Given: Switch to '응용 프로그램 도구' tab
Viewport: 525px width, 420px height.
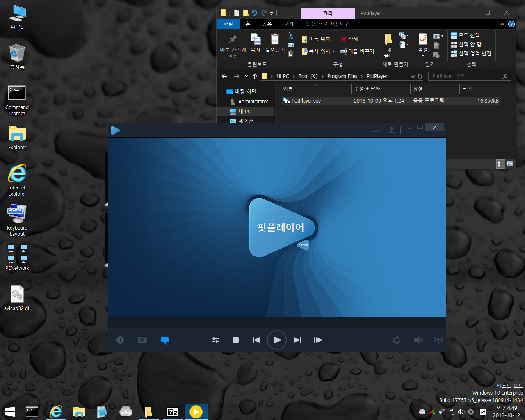Looking at the screenshot, I should 328,24.
